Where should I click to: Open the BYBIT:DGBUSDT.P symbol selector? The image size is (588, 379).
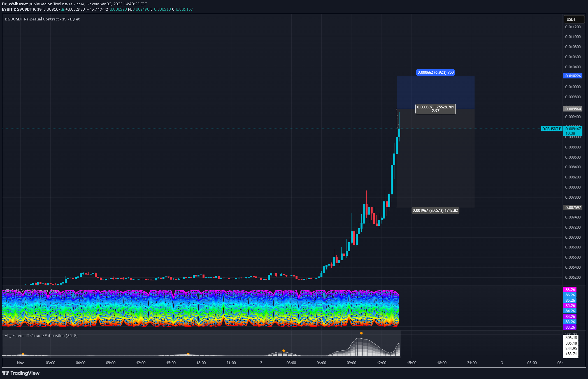coord(20,9)
